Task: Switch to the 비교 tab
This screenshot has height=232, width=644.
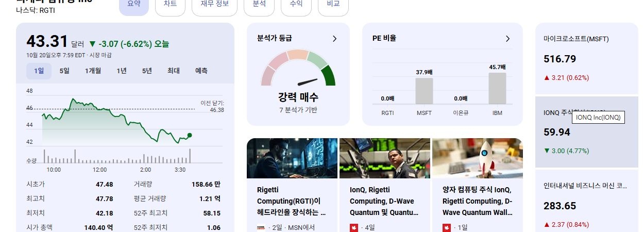Action: click(x=333, y=5)
